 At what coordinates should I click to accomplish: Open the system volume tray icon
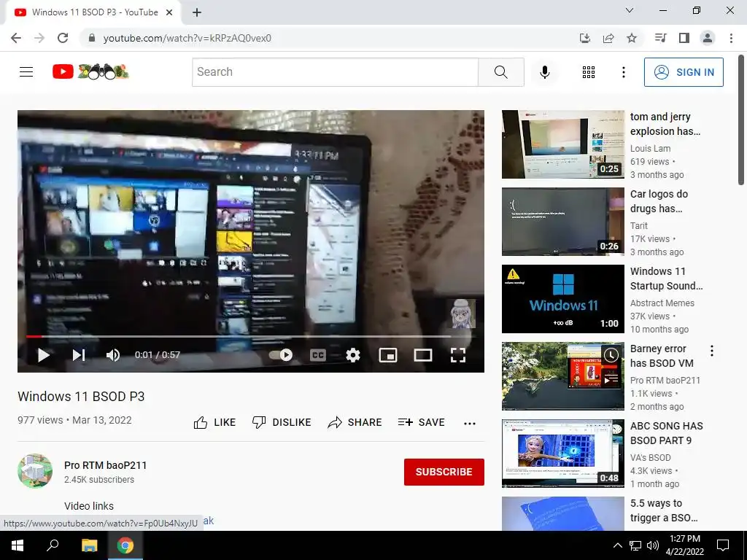coord(653,545)
